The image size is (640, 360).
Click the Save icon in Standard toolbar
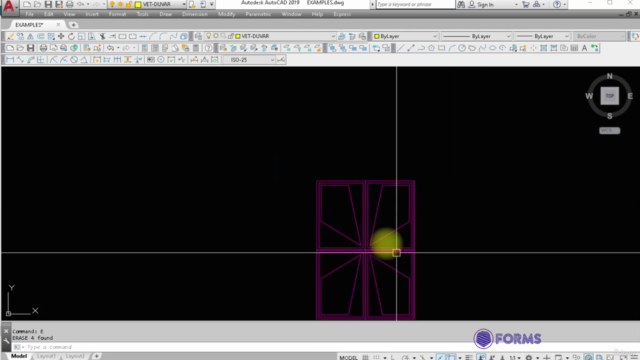(31, 48)
